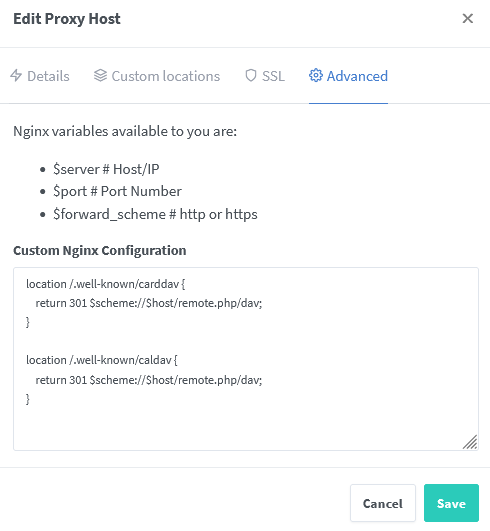This screenshot has width=490, height=531.
Task: Switch to the Custom locations tab
Action: click(157, 76)
